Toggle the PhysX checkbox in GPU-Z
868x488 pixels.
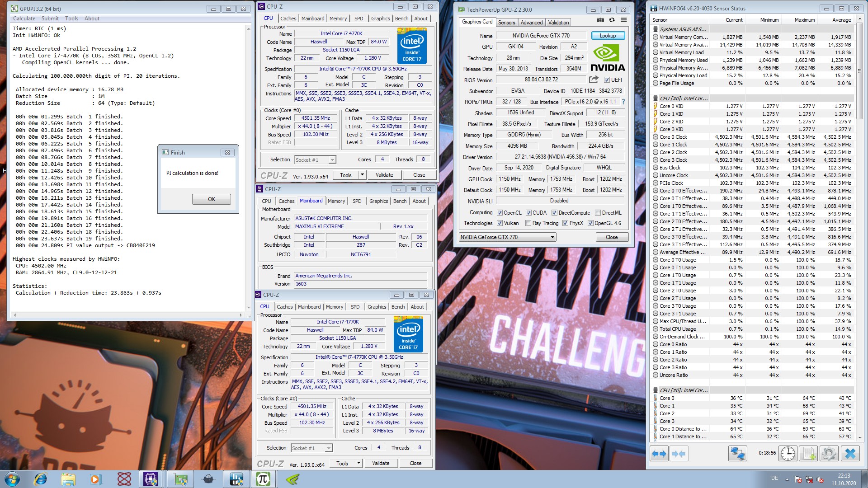(565, 223)
